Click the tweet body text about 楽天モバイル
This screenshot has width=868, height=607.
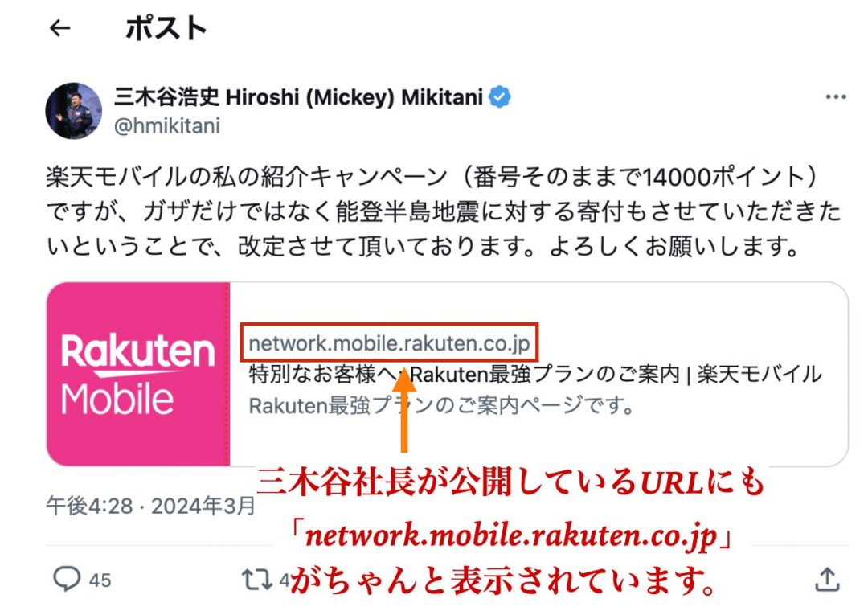pyautogui.click(x=443, y=212)
